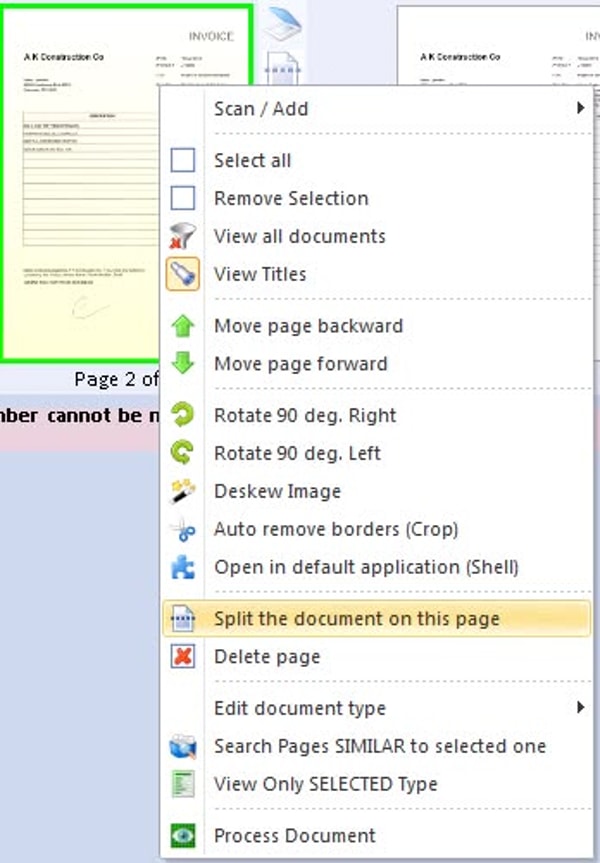Select Auto remove borders (Crop)
This screenshot has width=600, height=863.
pos(377,529)
